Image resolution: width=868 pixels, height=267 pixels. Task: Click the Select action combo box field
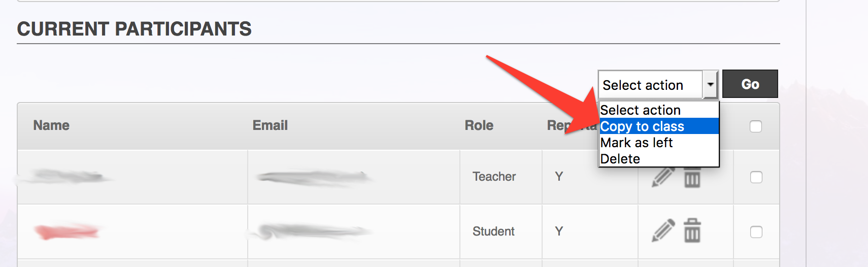click(658, 85)
